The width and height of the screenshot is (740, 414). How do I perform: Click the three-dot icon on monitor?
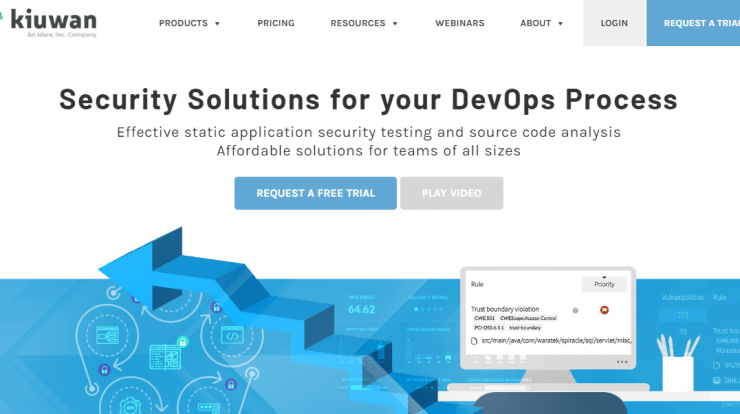(622, 362)
